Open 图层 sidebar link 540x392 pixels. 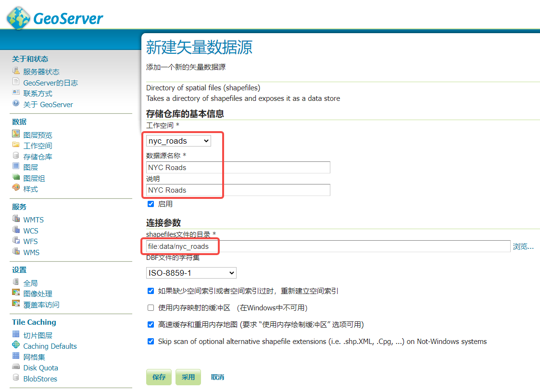click(x=30, y=167)
